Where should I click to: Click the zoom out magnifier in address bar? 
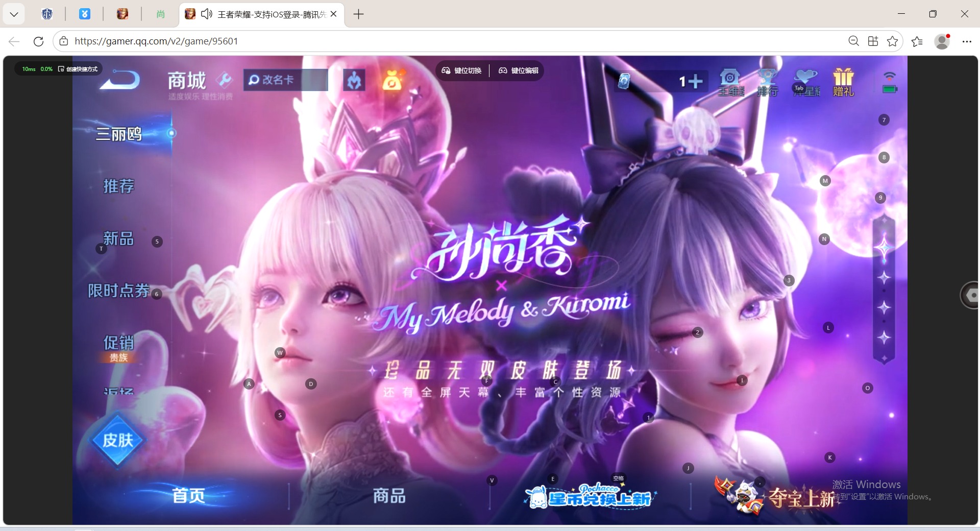[853, 41]
